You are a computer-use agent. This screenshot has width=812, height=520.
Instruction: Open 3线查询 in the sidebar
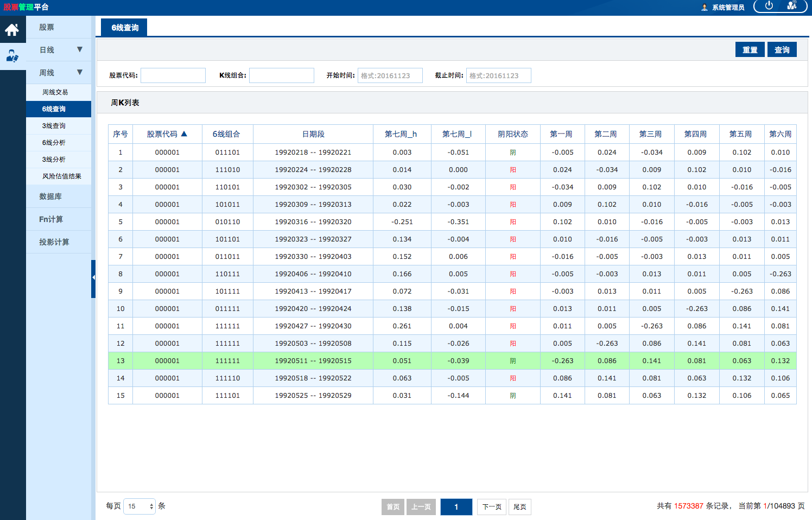click(54, 126)
